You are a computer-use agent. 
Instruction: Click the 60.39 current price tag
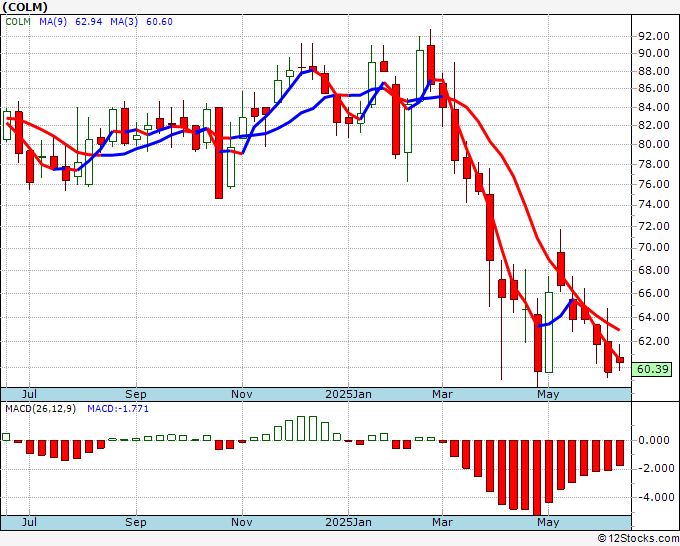653,369
